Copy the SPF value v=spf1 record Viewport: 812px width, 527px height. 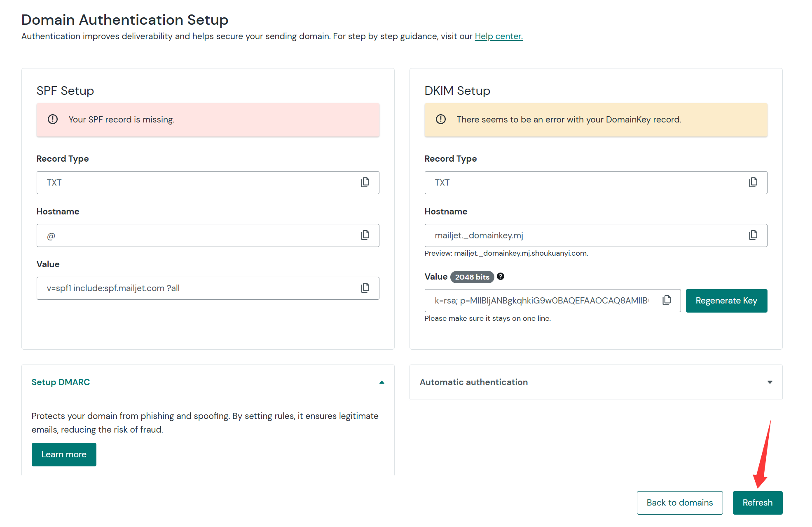365,288
